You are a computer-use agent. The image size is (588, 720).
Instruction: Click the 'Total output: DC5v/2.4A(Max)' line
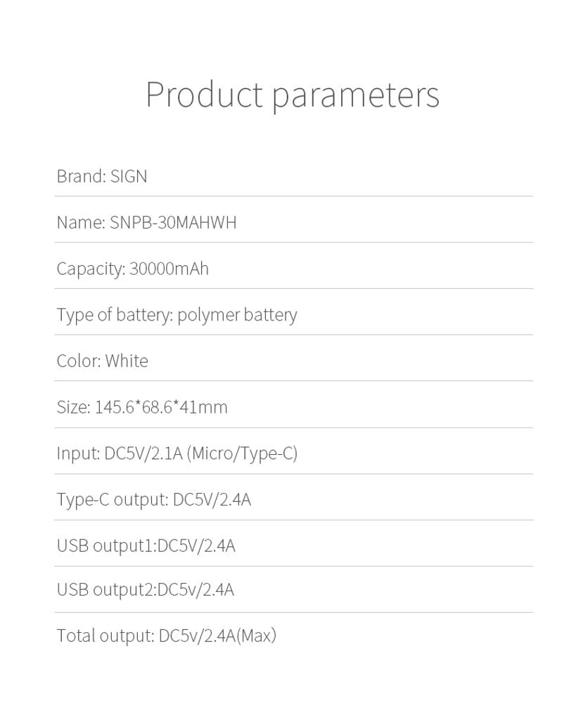click(x=166, y=636)
